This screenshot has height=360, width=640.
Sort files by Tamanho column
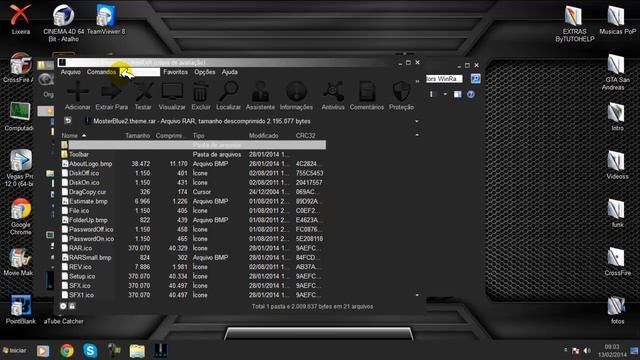tap(137, 136)
